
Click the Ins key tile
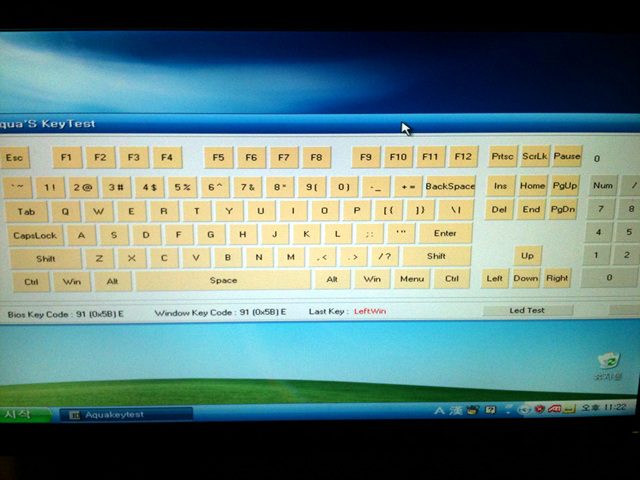[x=501, y=186]
